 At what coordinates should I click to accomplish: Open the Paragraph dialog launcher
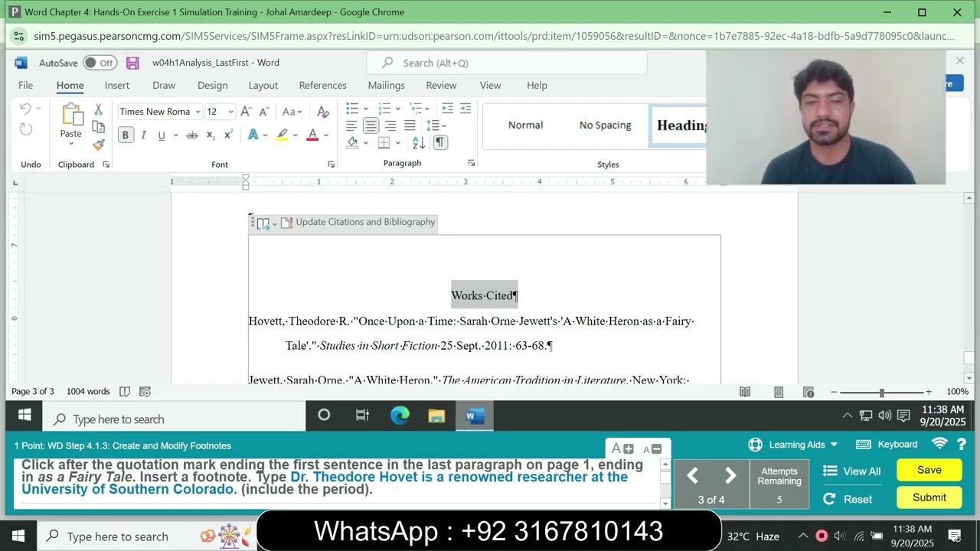point(471,163)
